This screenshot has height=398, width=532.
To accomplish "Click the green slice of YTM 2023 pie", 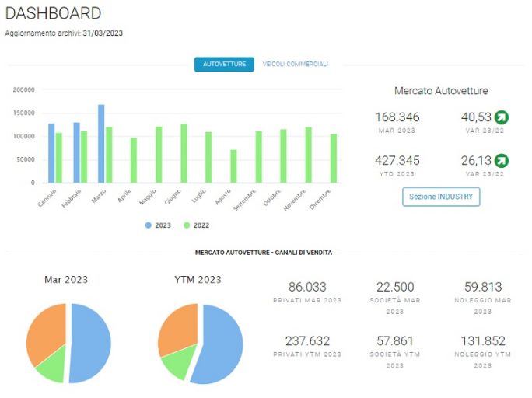I will (178, 362).
